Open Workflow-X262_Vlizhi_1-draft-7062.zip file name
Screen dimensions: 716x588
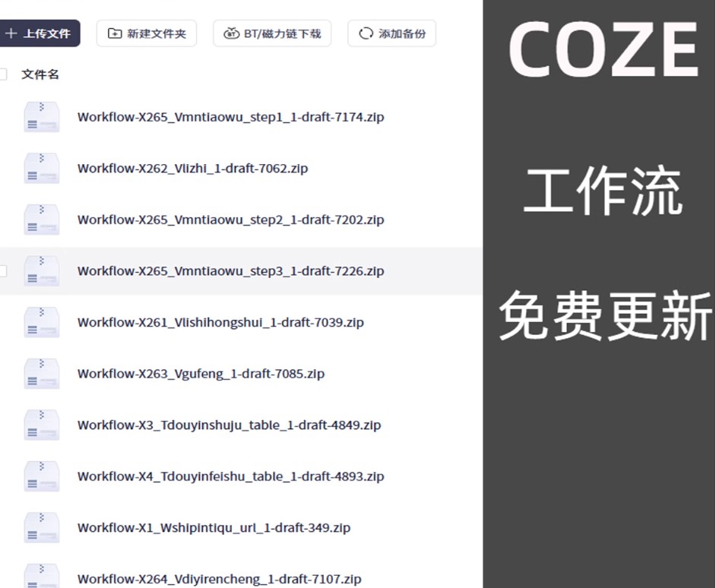(192, 169)
